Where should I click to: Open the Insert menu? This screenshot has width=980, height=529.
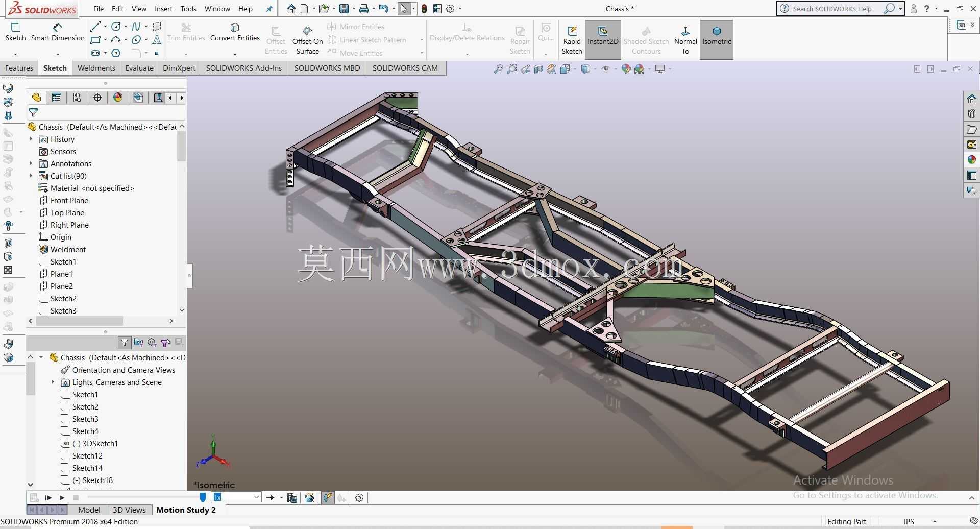pos(163,9)
